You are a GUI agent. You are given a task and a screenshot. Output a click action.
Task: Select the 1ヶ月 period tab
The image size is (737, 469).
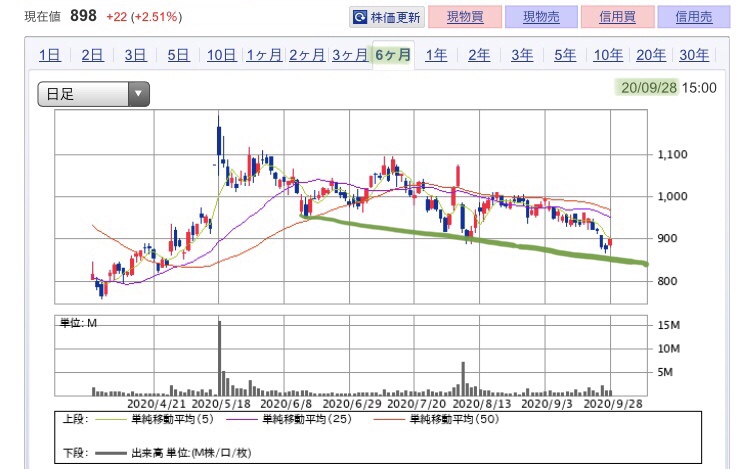pyautogui.click(x=264, y=55)
